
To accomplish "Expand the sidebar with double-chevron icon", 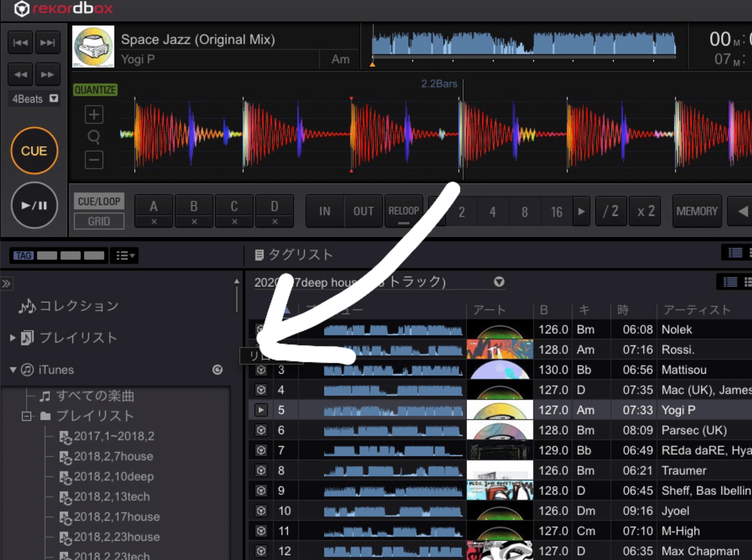I will (6, 284).
